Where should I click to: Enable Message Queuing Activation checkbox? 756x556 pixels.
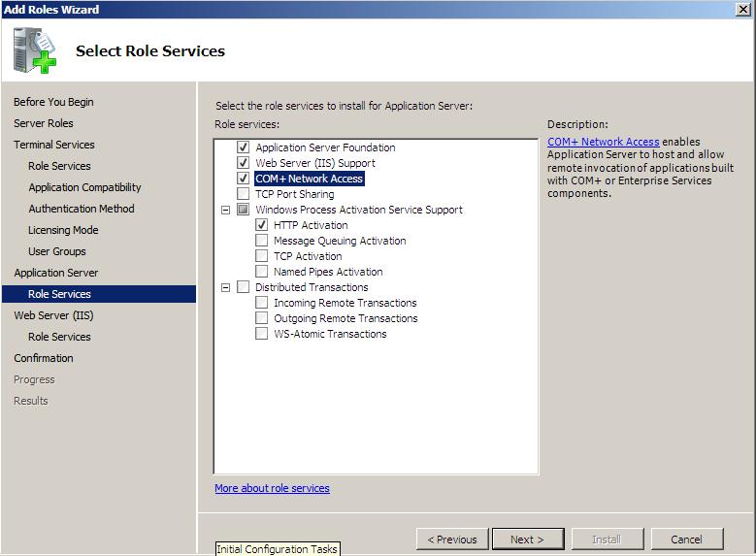point(261,240)
